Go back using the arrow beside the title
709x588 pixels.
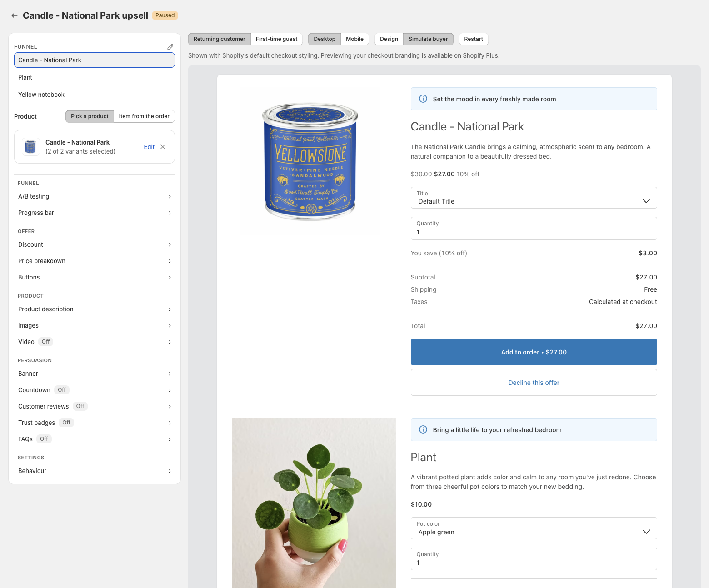point(15,15)
